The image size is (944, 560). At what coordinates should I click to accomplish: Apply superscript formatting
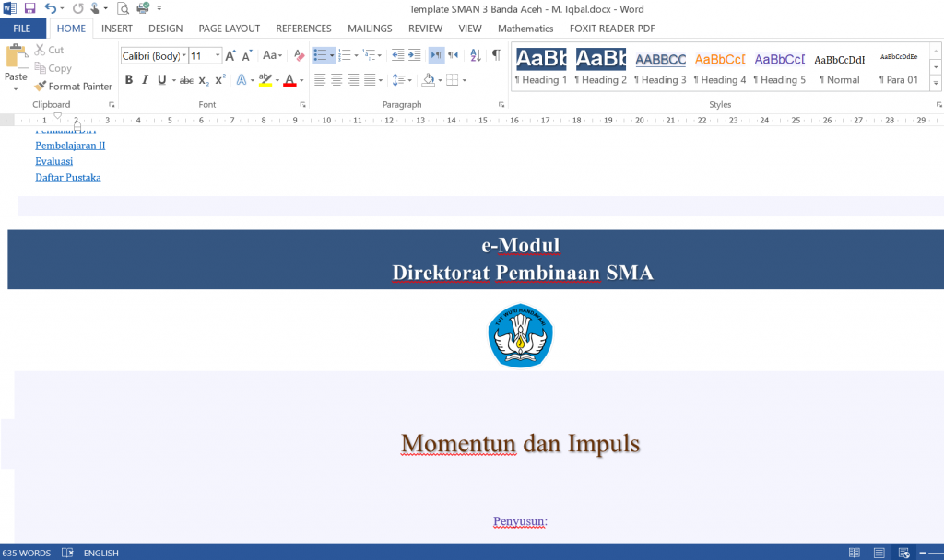tap(220, 79)
